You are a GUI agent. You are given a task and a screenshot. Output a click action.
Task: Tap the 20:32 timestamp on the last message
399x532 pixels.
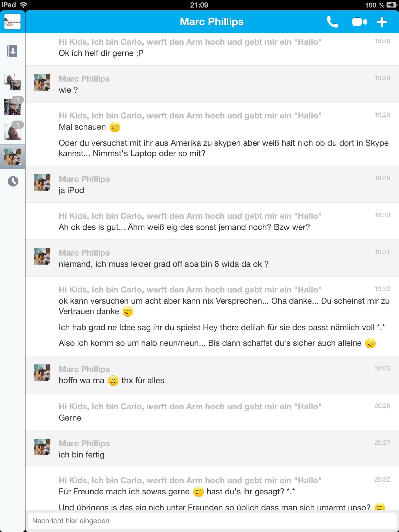(382, 480)
